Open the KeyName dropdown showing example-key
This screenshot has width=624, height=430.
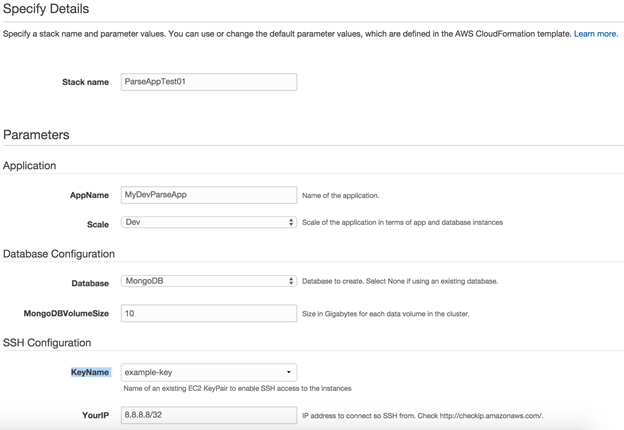point(208,372)
